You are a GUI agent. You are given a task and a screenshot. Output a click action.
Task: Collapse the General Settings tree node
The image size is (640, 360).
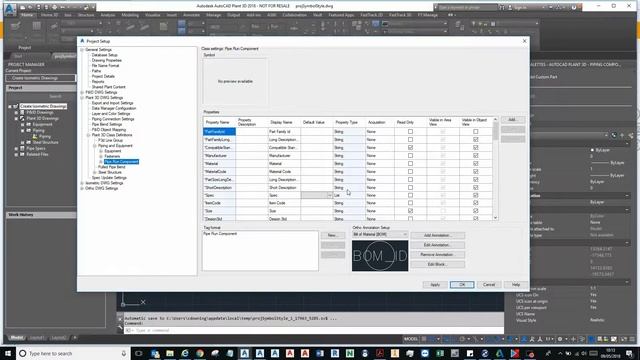(82, 50)
